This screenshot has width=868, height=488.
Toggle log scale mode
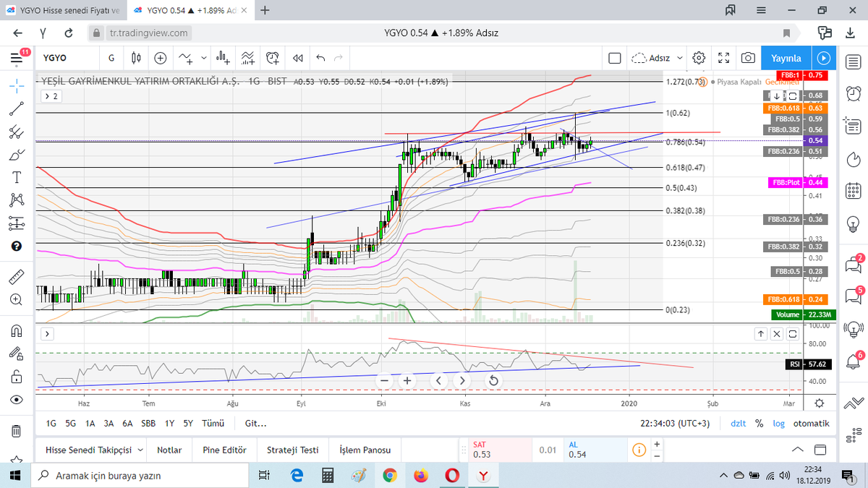coord(778,424)
